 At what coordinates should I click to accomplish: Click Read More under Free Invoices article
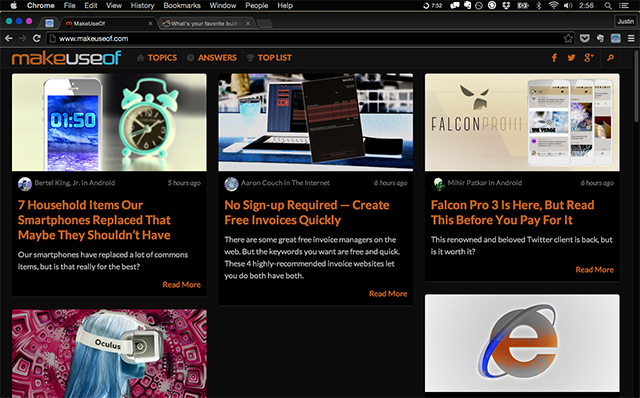coord(388,294)
